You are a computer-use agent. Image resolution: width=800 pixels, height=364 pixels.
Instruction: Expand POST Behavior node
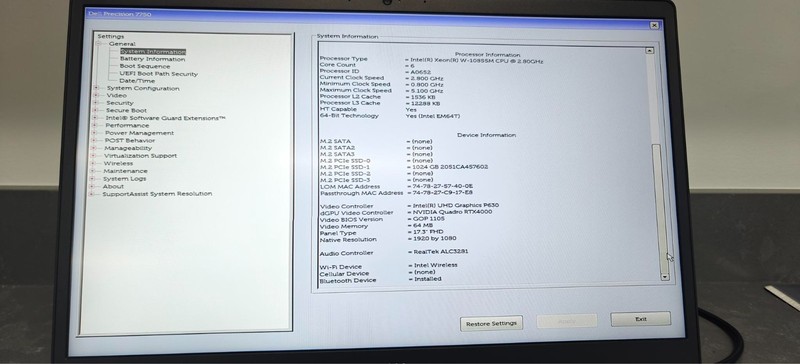coord(94,140)
